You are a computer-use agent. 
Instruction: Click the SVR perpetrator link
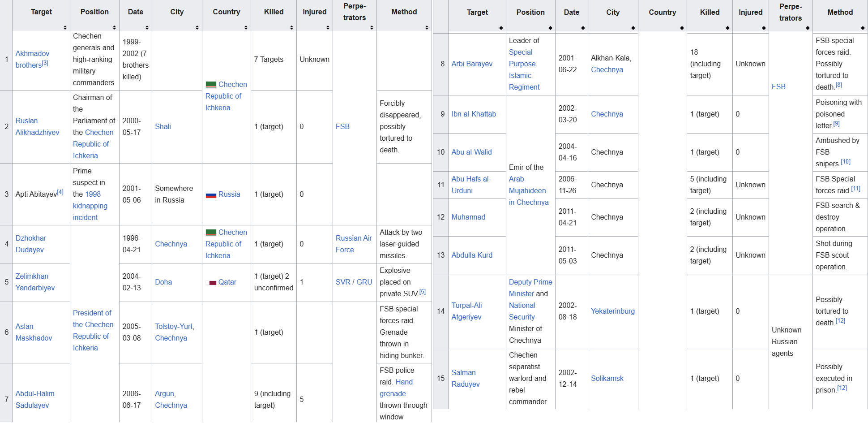coord(343,282)
